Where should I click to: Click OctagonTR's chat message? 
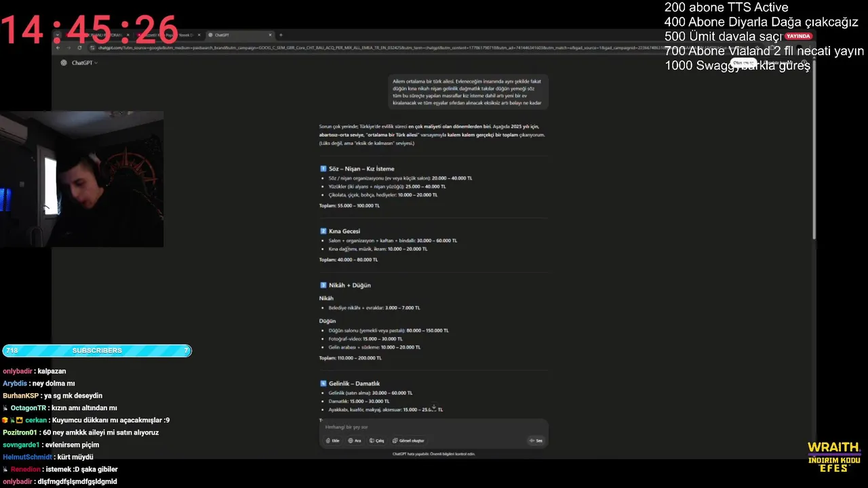(60, 408)
